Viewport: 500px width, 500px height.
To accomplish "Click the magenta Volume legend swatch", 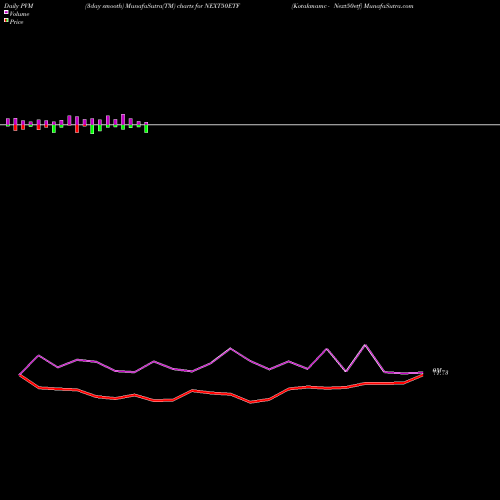I will pos(6,12).
